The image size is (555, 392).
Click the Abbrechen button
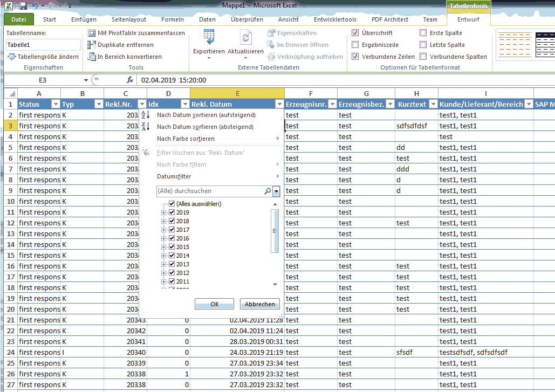pos(259,304)
